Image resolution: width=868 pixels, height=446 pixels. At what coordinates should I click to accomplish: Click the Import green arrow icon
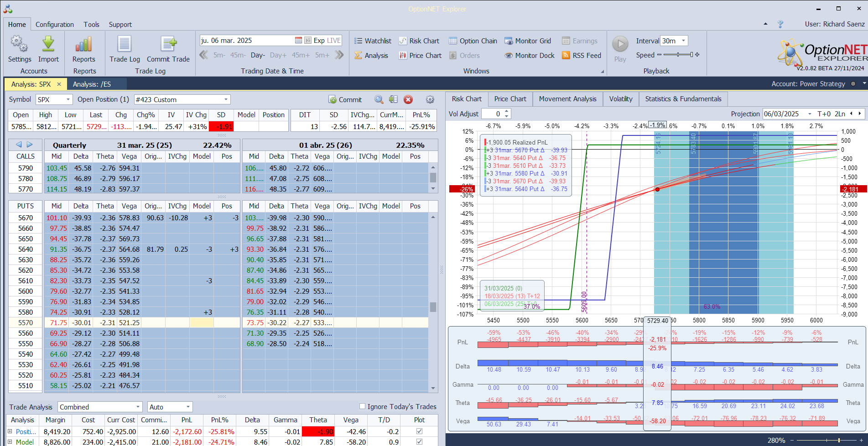coord(48,44)
